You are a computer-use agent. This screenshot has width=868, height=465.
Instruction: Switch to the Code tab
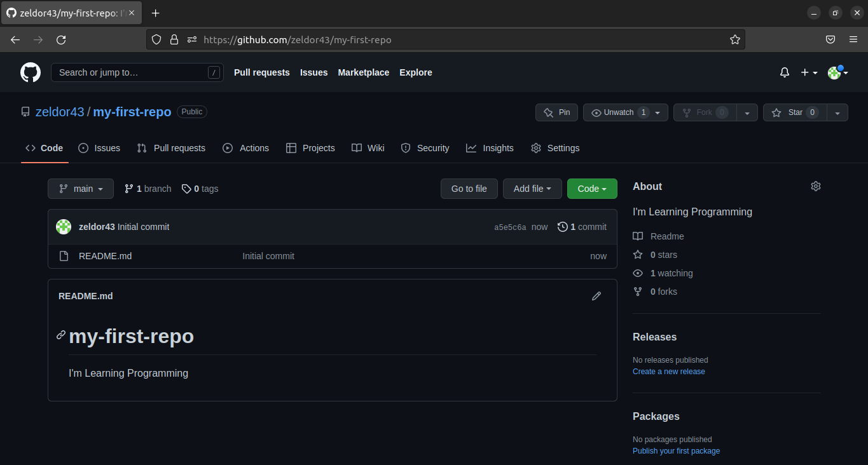(45, 148)
